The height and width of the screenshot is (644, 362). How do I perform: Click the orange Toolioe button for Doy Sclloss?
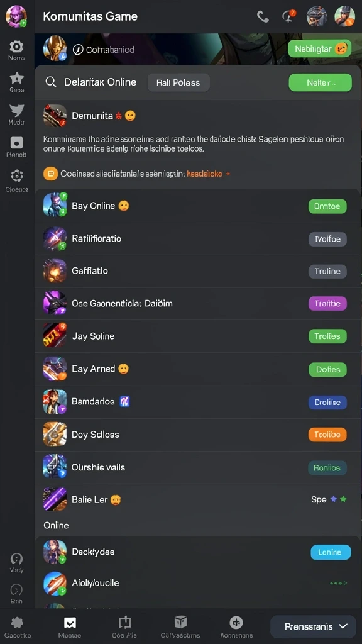327,435
